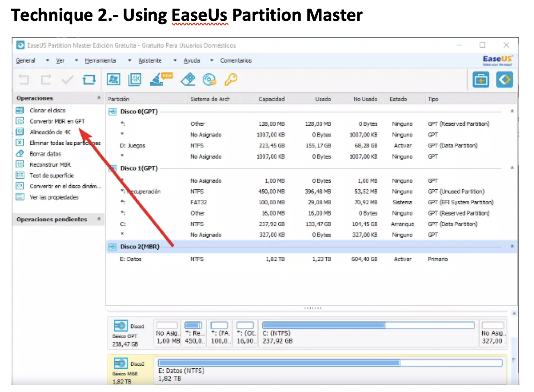Click the Test de superficie icon
The height and width of the screenshot is (392, 534).
click(x=20, y=176)
